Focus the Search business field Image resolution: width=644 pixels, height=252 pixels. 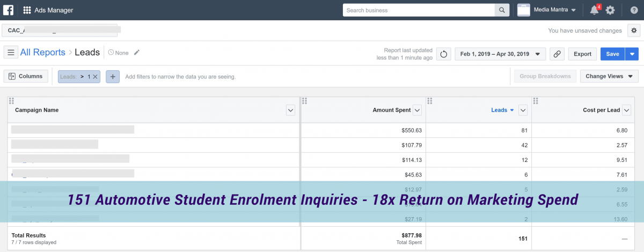point(419,10)
